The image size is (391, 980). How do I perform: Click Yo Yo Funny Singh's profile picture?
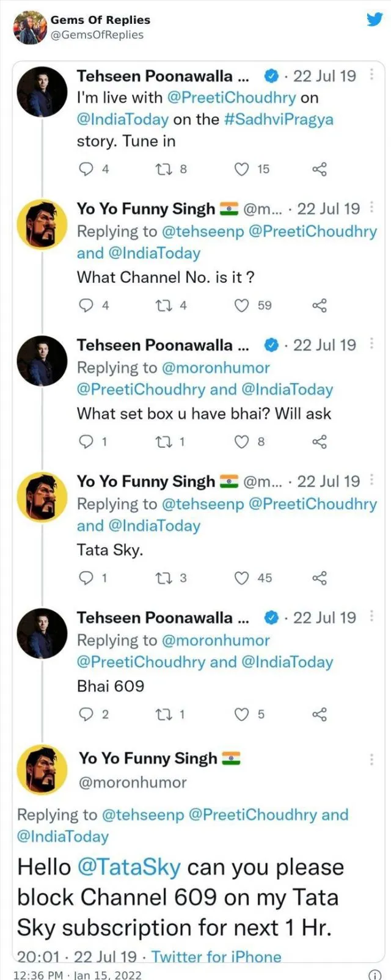[42, 224]
